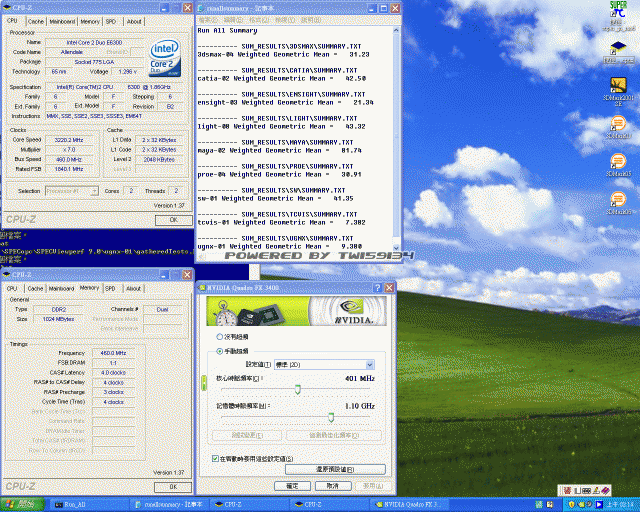Open the Processor Selection dropdown in CPU-Z
Image resolution: width=640 pixels, height=512 pixels.
tap(71, 191)
